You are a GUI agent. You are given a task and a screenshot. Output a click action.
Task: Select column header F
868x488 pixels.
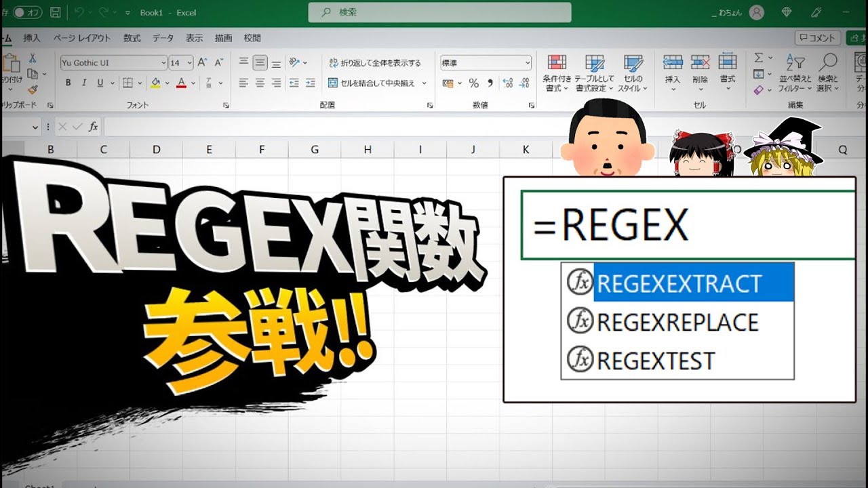[262, 150]
